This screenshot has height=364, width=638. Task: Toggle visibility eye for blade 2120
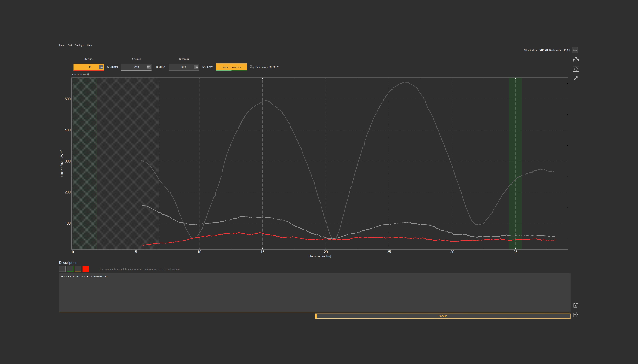pyautogui.click(x=149, y=67)
